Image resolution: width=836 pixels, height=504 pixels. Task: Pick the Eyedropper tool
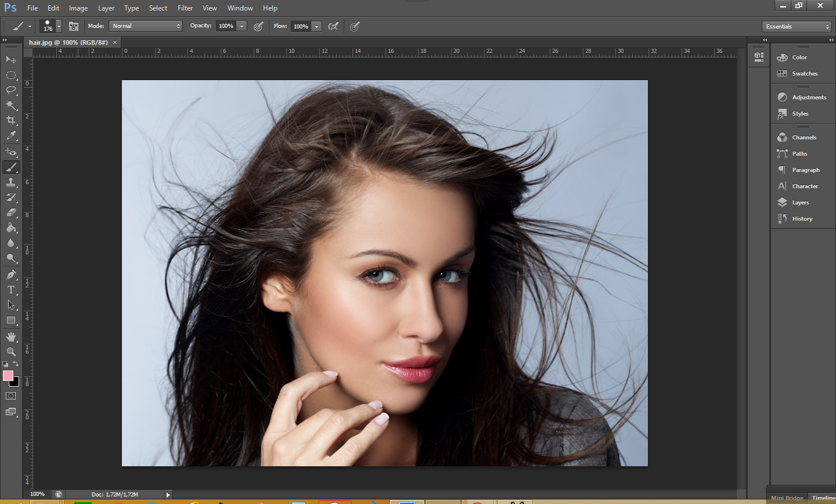(x=11, y=136)
